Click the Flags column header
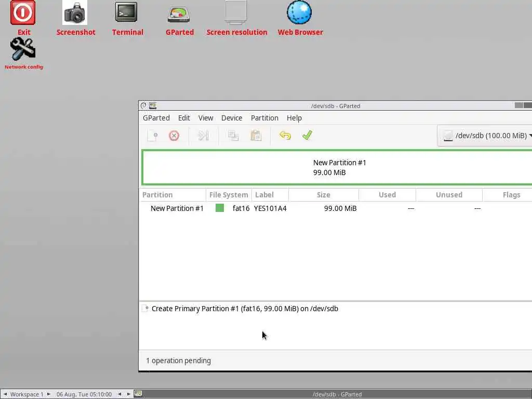 [507, 195]
